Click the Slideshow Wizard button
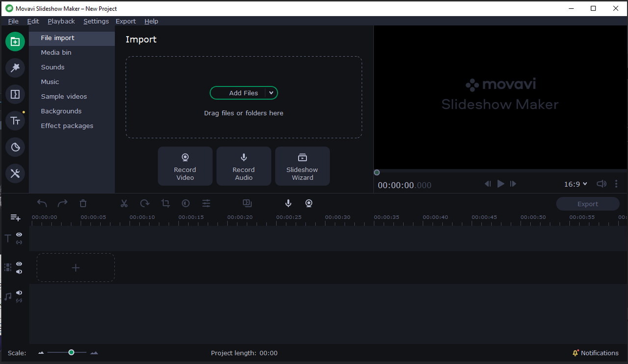Image resolution: width=628 pixels, height=364 pixels. 302,166
